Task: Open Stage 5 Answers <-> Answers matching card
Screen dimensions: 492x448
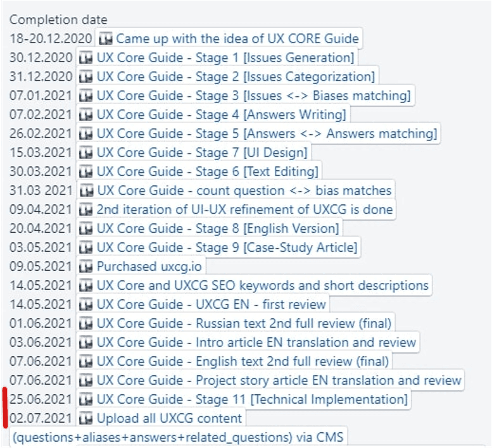Action: [266, 134]
